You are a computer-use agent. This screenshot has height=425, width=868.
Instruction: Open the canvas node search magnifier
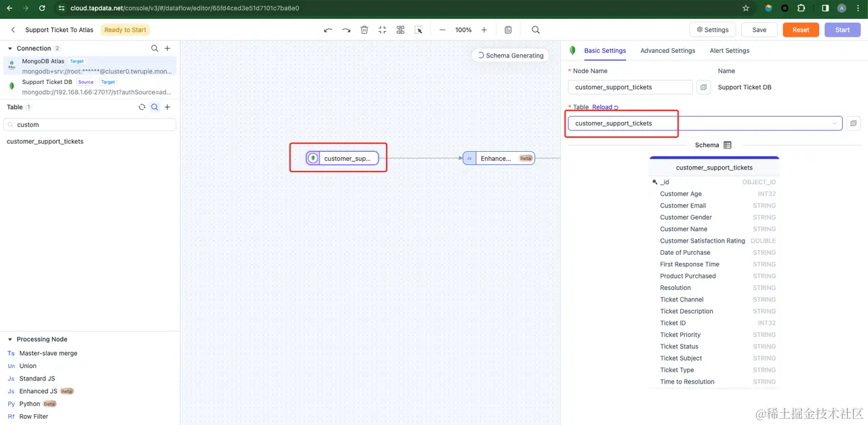click(536, 30)
